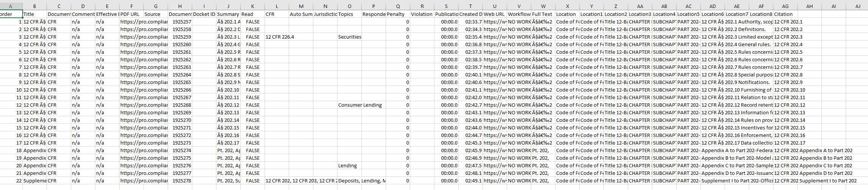Click the 'Penalty' header cell
This screenshot has width=868, height=190.
[398, 14]
